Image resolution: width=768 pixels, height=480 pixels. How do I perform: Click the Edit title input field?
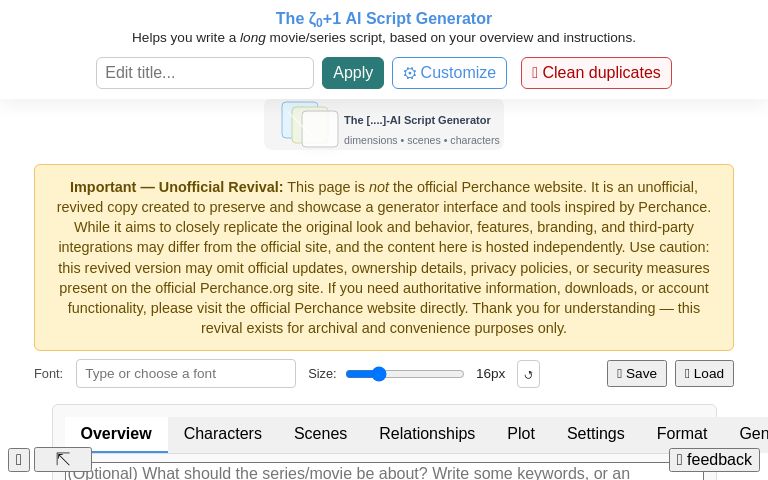[x=205, y=73]
